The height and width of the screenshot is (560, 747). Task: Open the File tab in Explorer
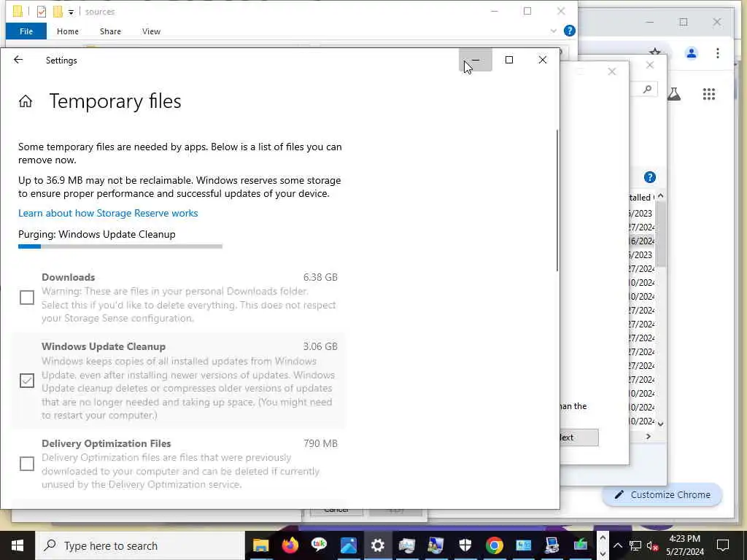click(26, 31)
